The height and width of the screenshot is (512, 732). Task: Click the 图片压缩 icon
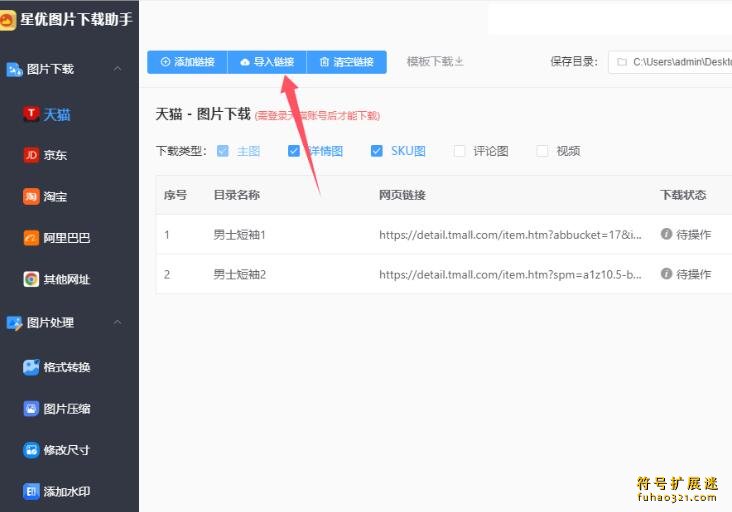pyautogui.click(x=31, y=408)
